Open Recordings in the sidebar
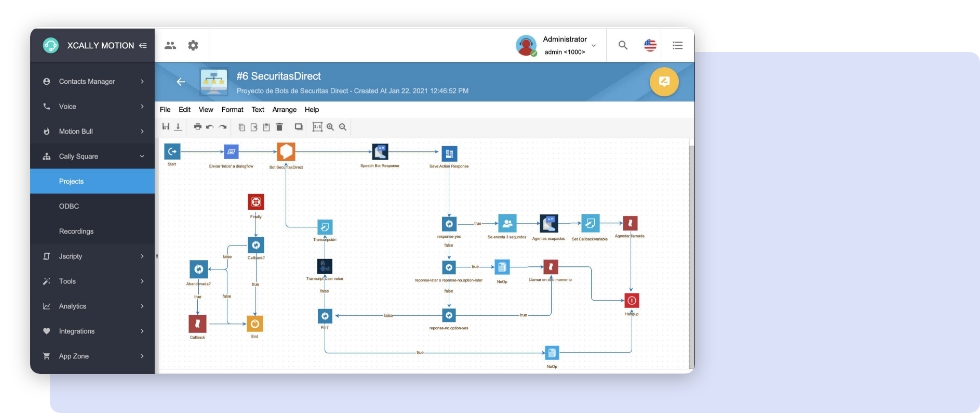The height and width of the screenshot is (413, 980). pos(92,231)
